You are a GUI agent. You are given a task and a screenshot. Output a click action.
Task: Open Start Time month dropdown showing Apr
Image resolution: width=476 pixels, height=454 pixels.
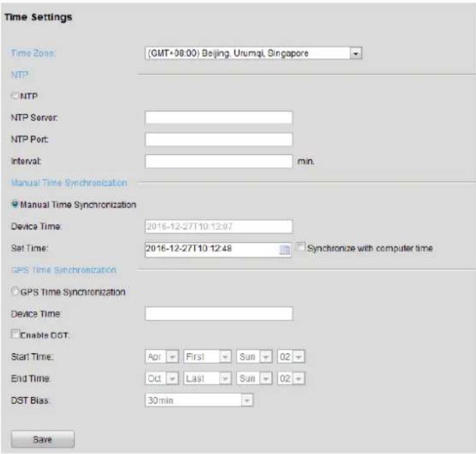pos(161,357)
